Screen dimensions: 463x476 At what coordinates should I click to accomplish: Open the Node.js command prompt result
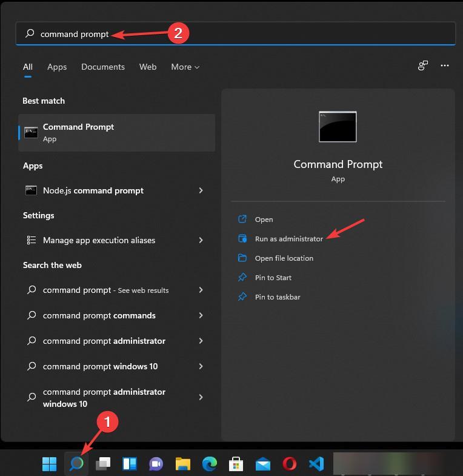117,190
